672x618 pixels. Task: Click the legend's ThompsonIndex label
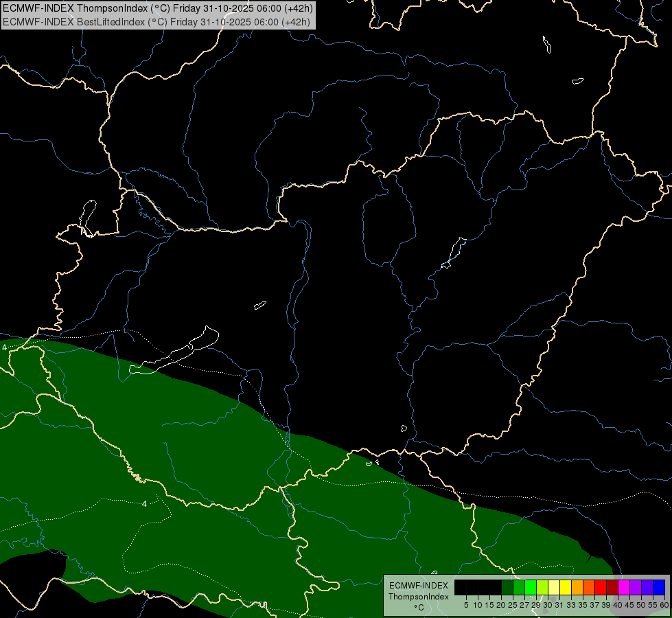coord(419,597)
